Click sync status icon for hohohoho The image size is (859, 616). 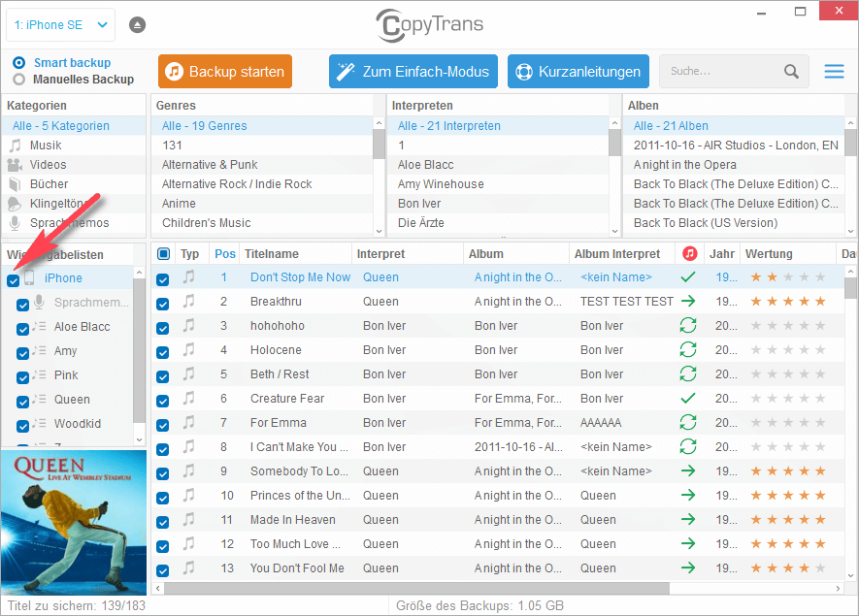click(x=688, y=325)
